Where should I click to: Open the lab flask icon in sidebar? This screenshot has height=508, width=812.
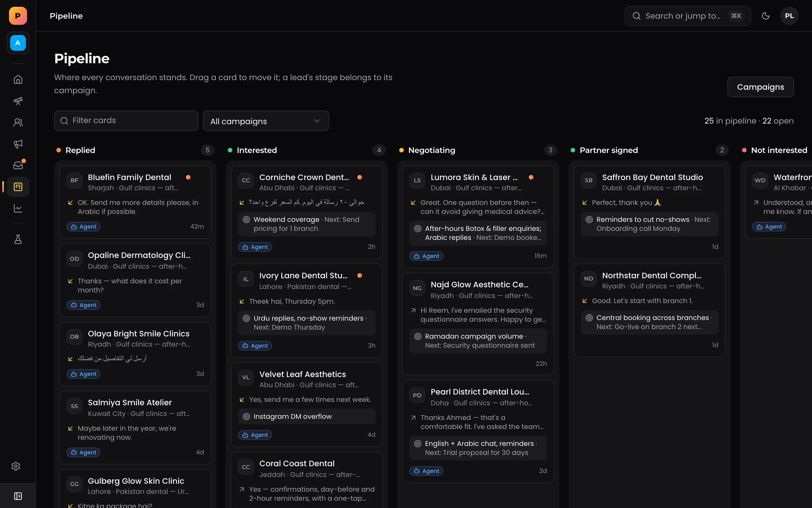pyautogui.click(x=18, y=240)
